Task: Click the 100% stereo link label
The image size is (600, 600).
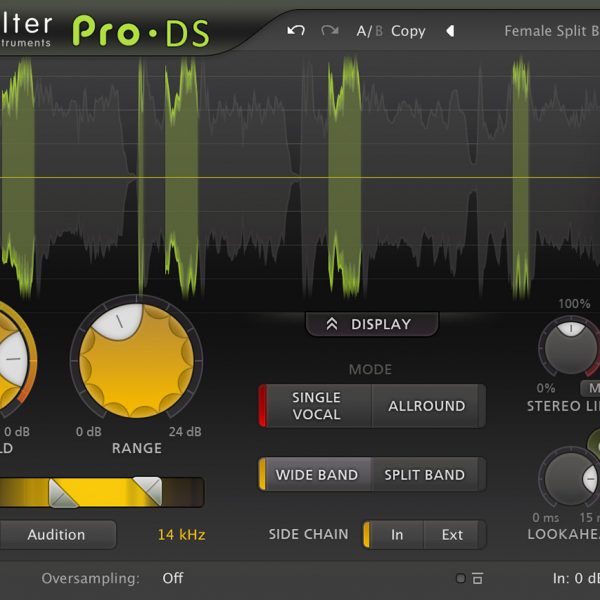Action: click(x=574, y=304)
